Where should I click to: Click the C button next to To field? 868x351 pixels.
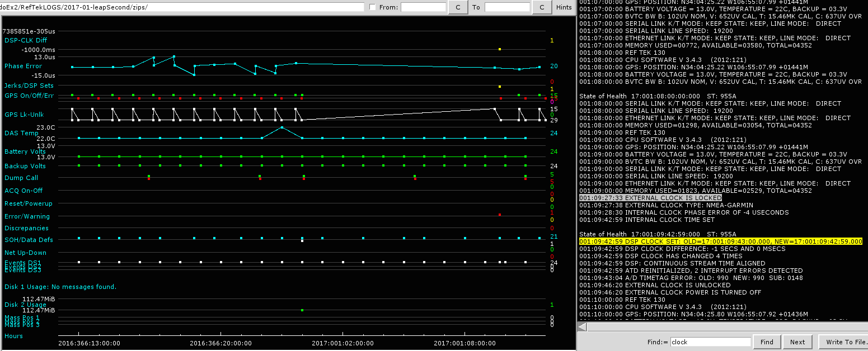pyautogui.click(x=542, y=7)
